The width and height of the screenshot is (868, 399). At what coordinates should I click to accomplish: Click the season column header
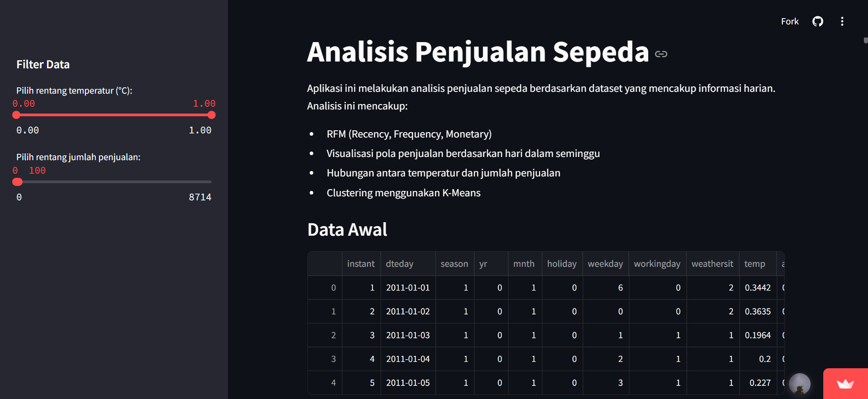coord(454,264)
